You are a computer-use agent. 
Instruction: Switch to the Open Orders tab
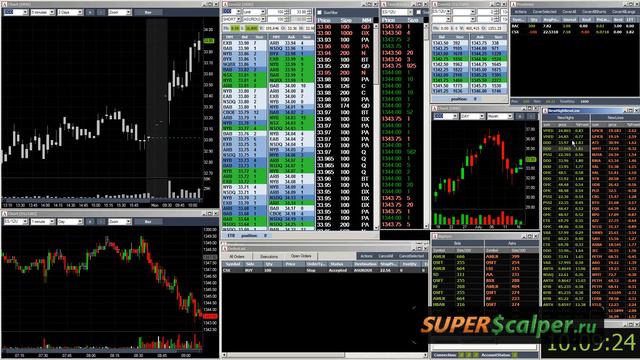point(301,256)
